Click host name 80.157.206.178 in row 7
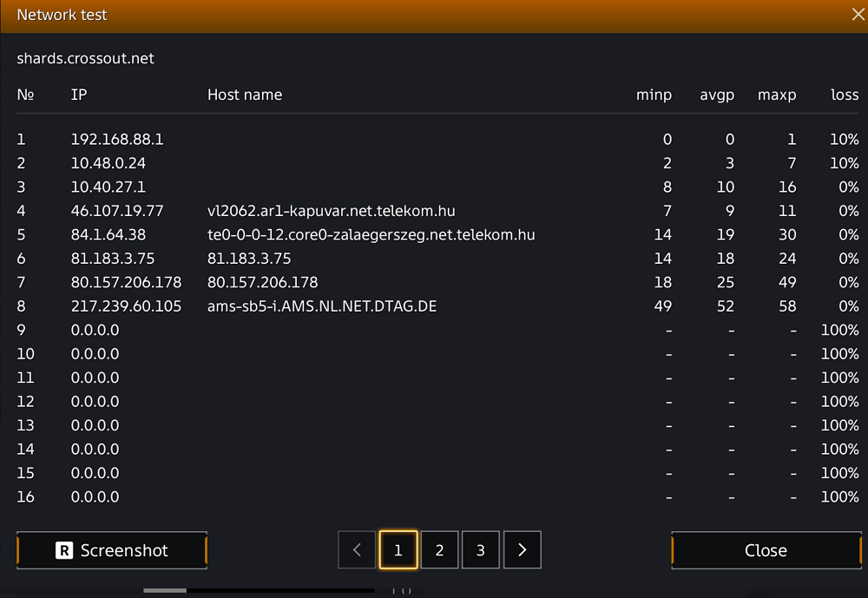 pyautogui.click(x=262, y=282)
